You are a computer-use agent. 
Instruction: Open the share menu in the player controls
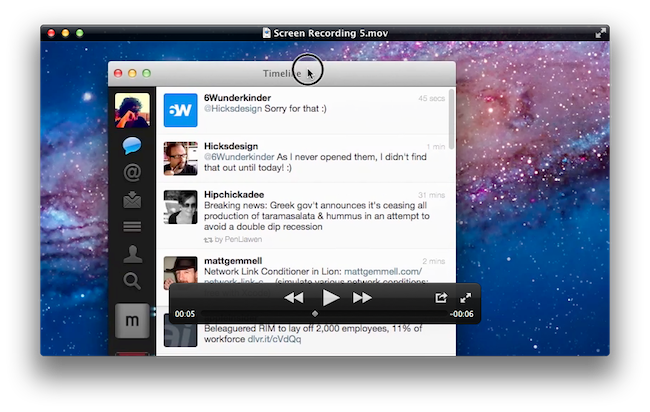click(x=441, y=298)
